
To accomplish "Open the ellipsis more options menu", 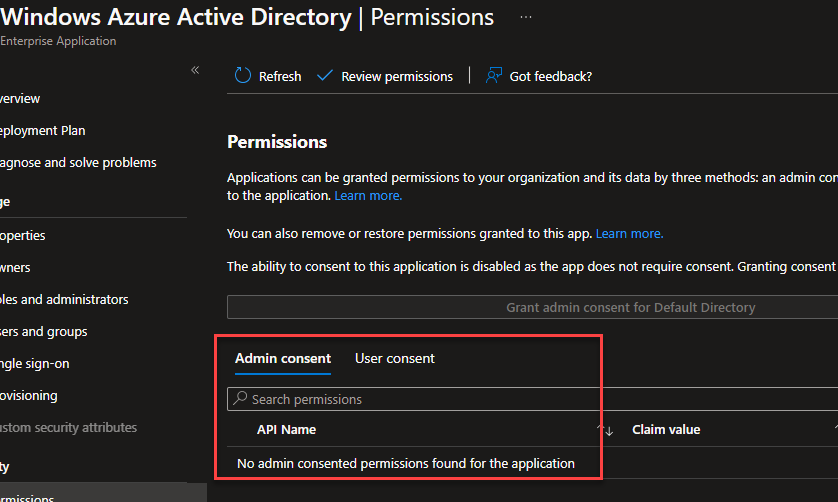I will coord(526,17).
